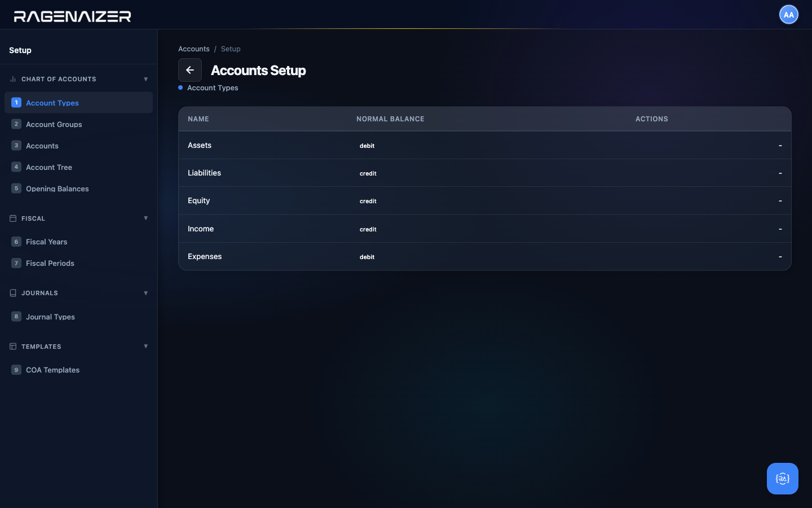Click the Templates layout icon

[13, 347]
